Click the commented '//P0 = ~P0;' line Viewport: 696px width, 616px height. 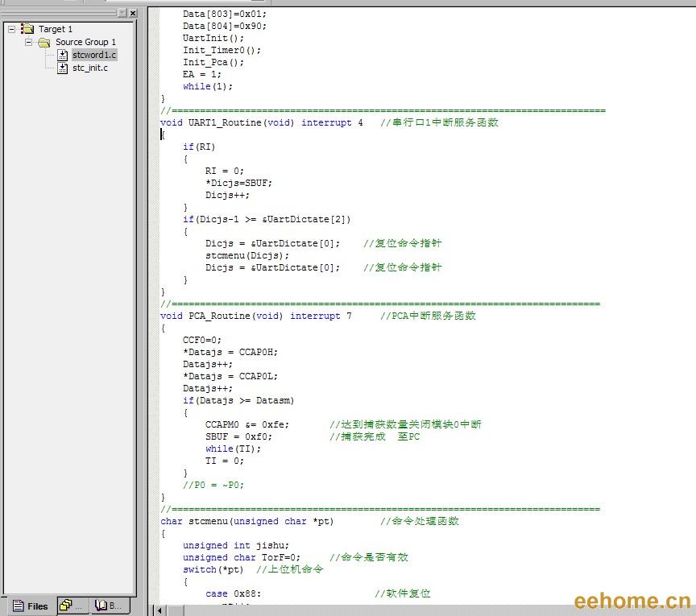[213, 485]
